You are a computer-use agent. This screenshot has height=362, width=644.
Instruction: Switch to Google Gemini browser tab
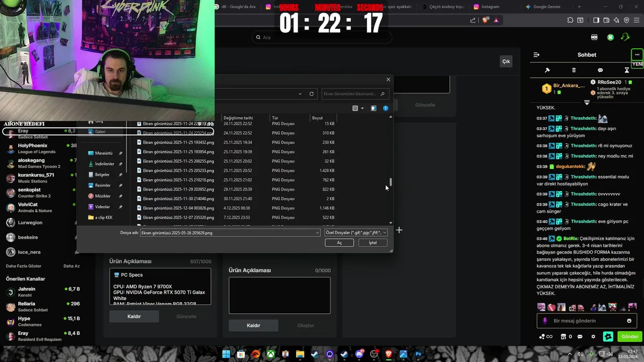tap(546, 7)
